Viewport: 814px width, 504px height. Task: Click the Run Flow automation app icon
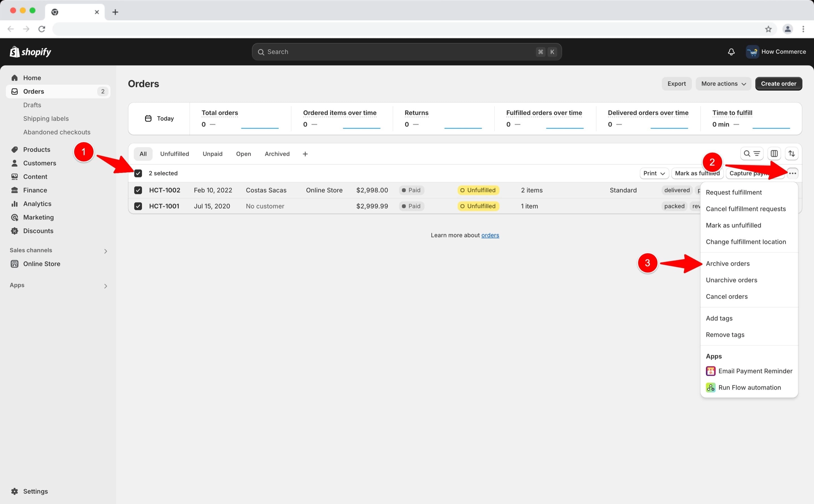coord(711,387)
